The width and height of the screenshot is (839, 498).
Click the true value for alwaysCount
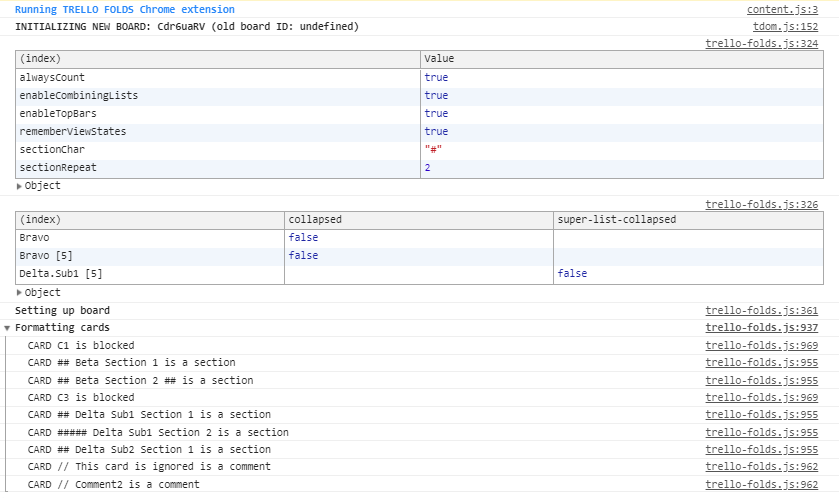[x=436, y=78]
